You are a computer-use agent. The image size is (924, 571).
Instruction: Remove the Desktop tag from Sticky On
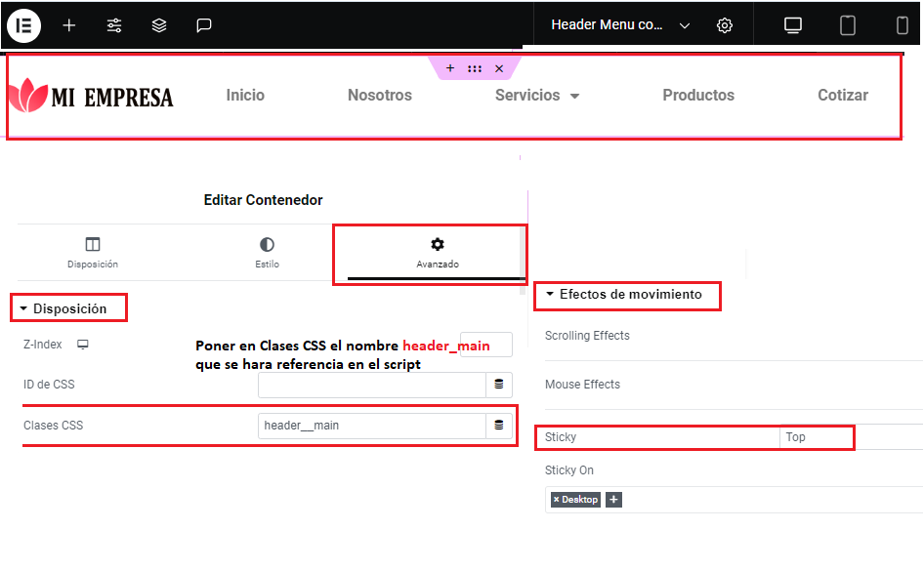pyautogui.click(x=556, y=499)
